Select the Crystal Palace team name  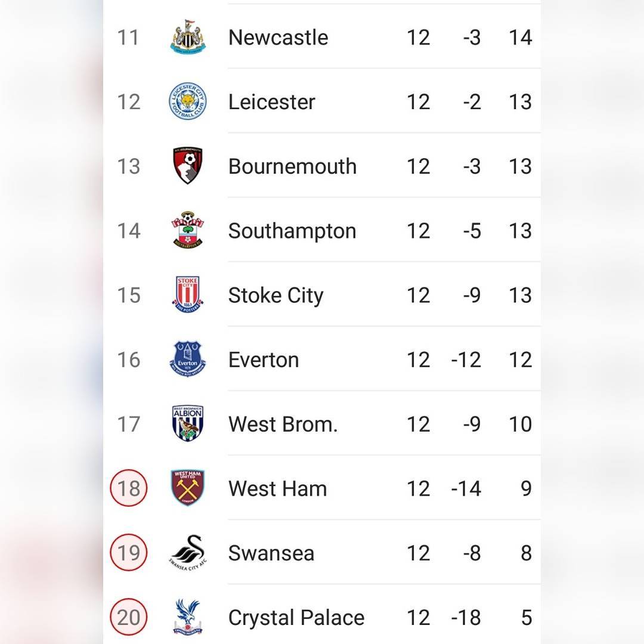pos(296,618)
